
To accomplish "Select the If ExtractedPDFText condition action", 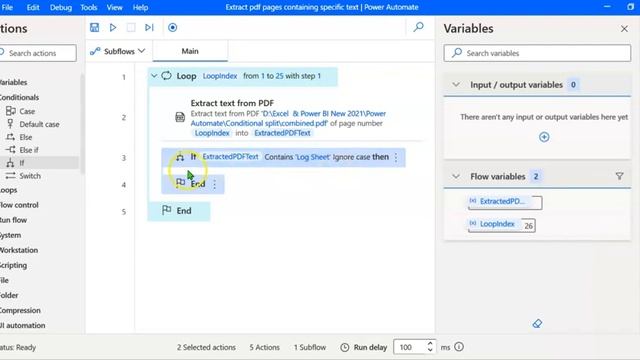I will [283, 157].
